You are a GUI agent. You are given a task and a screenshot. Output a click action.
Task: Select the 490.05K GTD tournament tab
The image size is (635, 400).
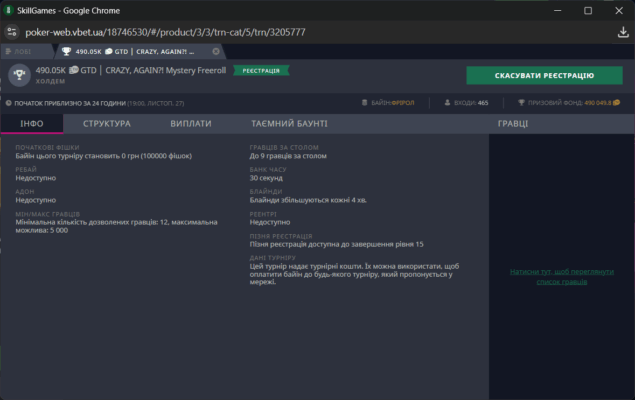[130, 51]
